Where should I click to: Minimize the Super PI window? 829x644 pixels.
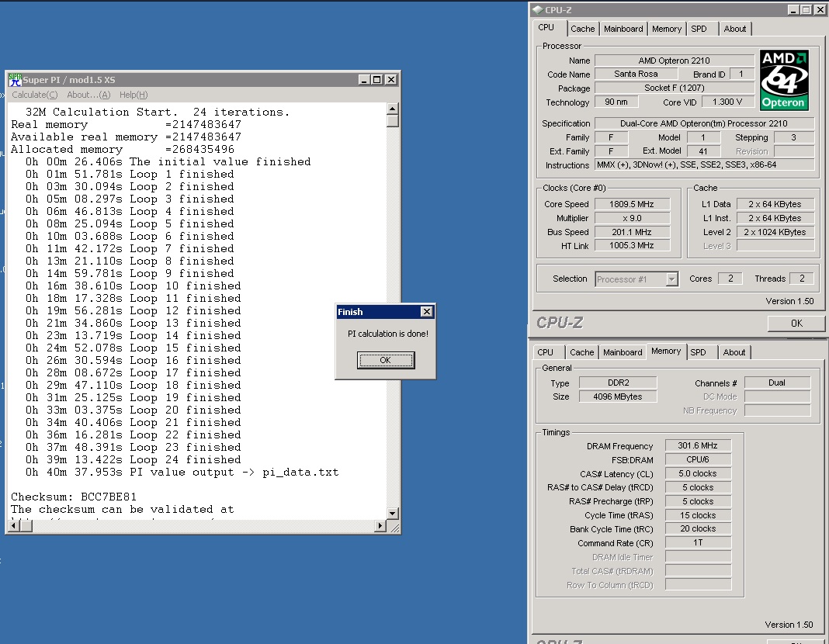[x=364, y=80]
